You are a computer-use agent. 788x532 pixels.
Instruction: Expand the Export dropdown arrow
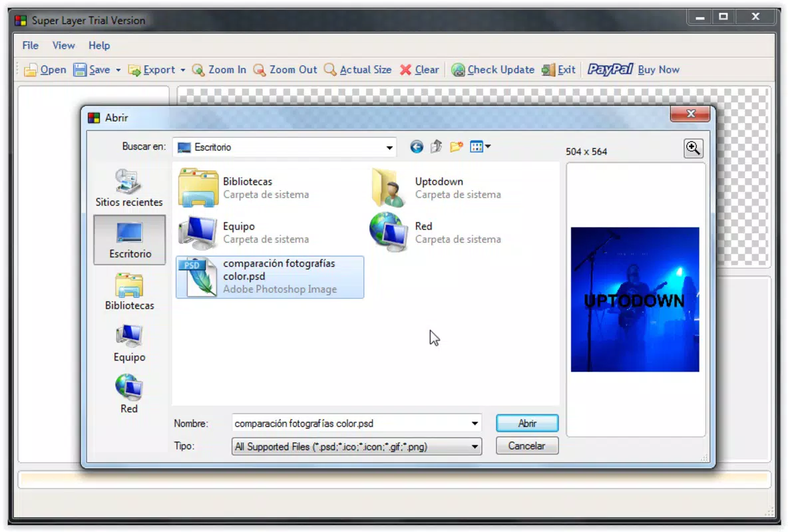[x=182, y=70]
